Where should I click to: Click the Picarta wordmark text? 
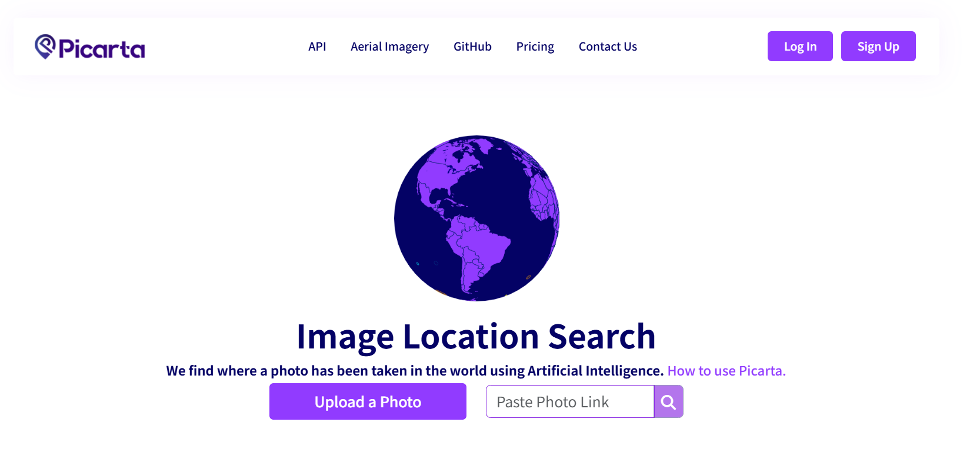[102, 48]
